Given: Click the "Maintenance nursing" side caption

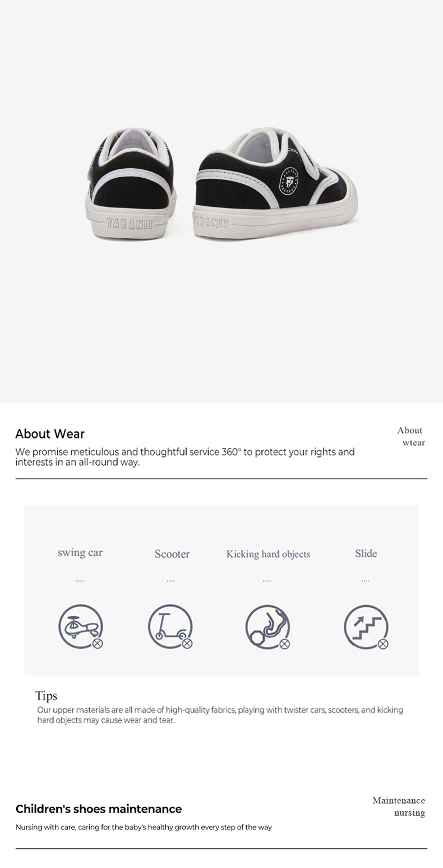Looking at the screenshot, I should tap(399, 806).
